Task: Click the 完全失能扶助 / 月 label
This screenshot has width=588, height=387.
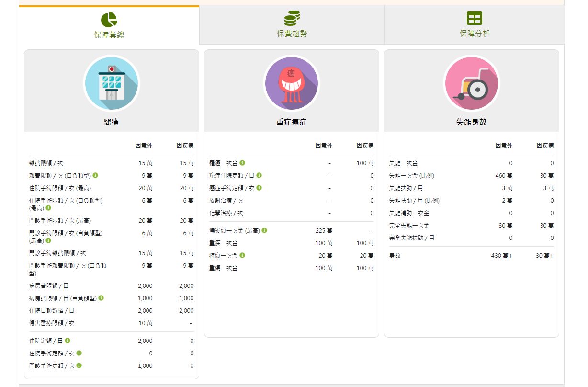Action: click(412, 238)
